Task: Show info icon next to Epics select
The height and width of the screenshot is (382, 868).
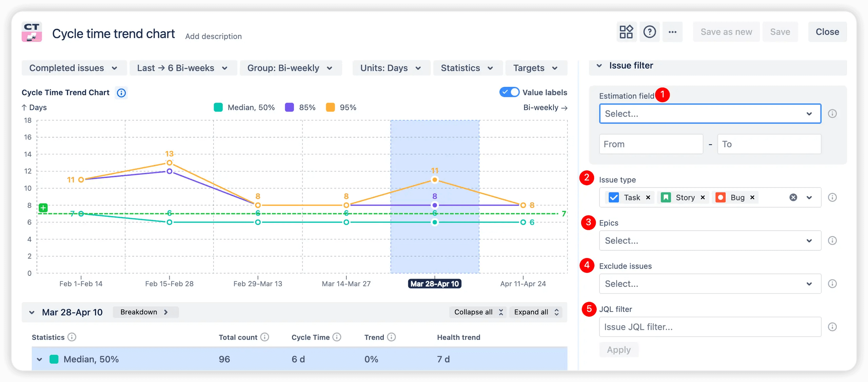Action: pyautogui.click(x=832, y=240)
